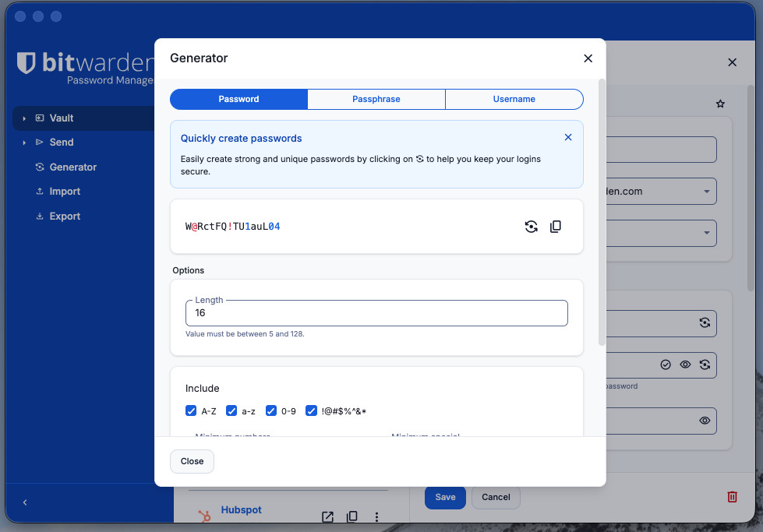Image resolution: width=763 pixels, height=532 pixels.
Task: Collapse the sidebar with the chevron
Action: tap(25, 502)
